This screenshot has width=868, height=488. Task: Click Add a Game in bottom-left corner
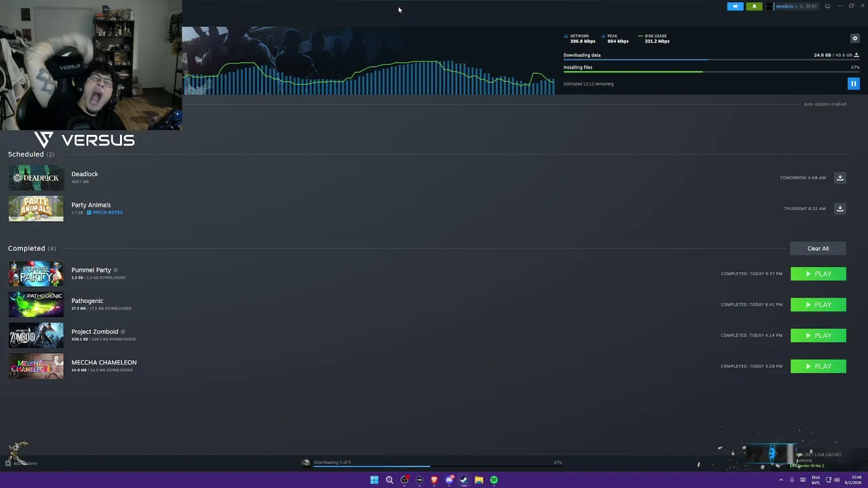click(x=21, y=463)
